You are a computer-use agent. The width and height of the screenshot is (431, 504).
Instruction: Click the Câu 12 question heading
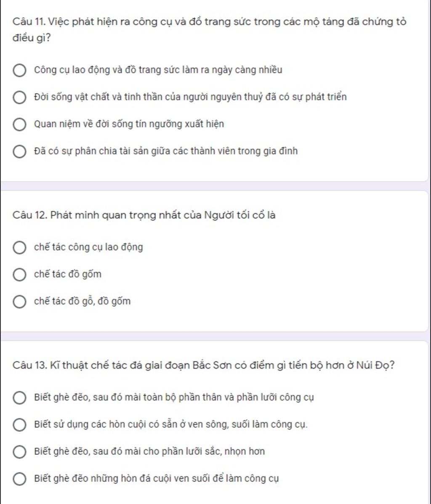144,215
